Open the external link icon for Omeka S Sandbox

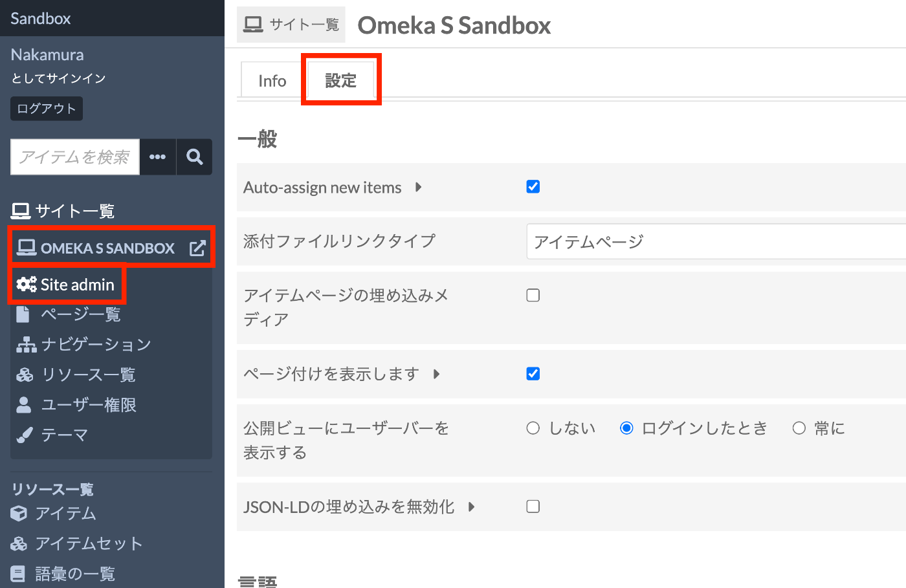click(197, 248)
